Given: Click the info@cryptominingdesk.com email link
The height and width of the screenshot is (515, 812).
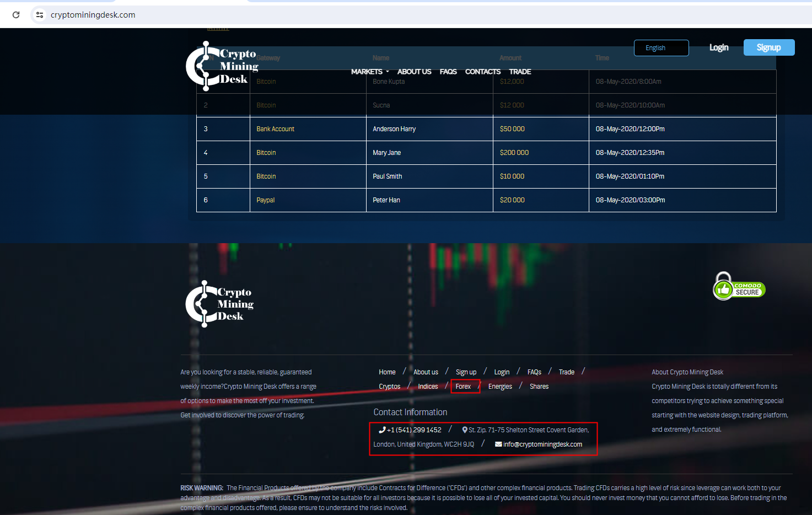Looking at the screenshot, I should pyautogui.click(x=542, y=444).
